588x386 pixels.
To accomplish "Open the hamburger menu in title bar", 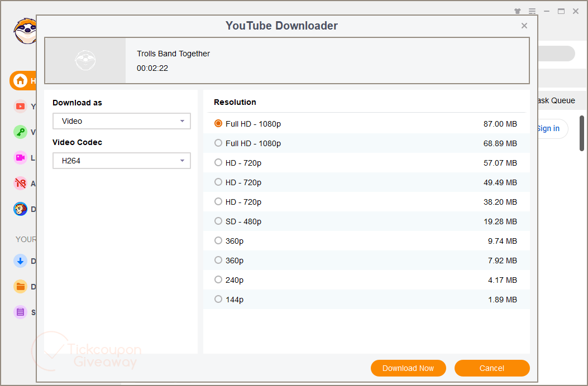I will 532,11.
